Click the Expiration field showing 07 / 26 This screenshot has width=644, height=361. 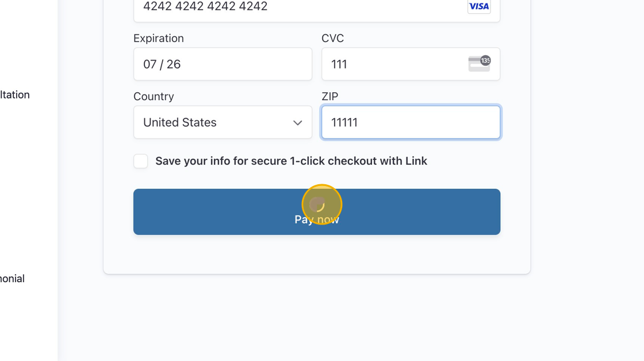coord(223,64)
